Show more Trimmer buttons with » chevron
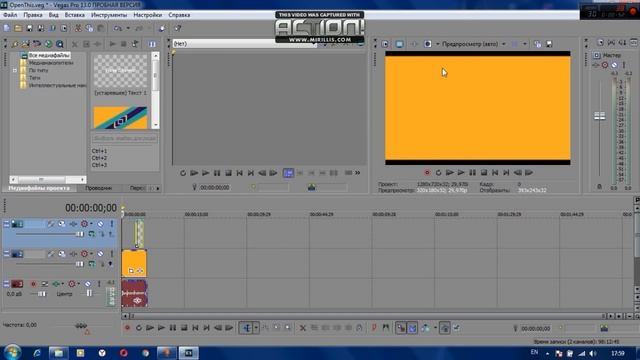Image resolution: width=640 pixels, height=360 pixels. click(x=358, y=173)
